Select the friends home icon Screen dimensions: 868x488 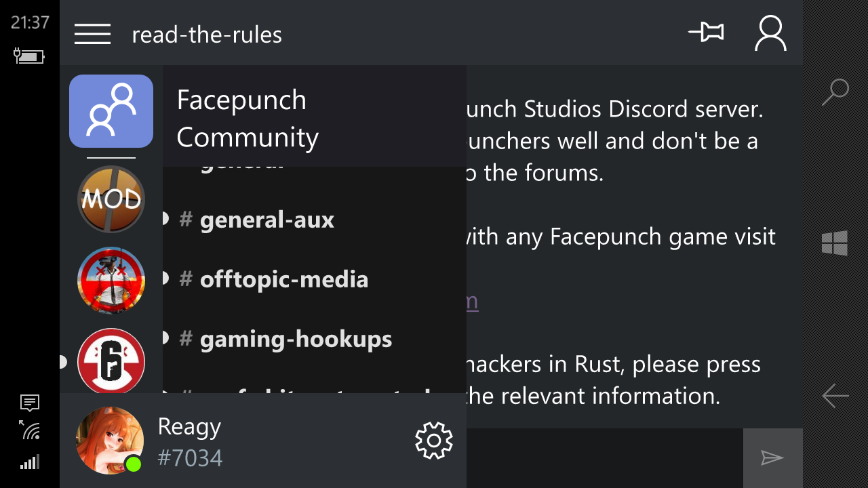(111, 111)
